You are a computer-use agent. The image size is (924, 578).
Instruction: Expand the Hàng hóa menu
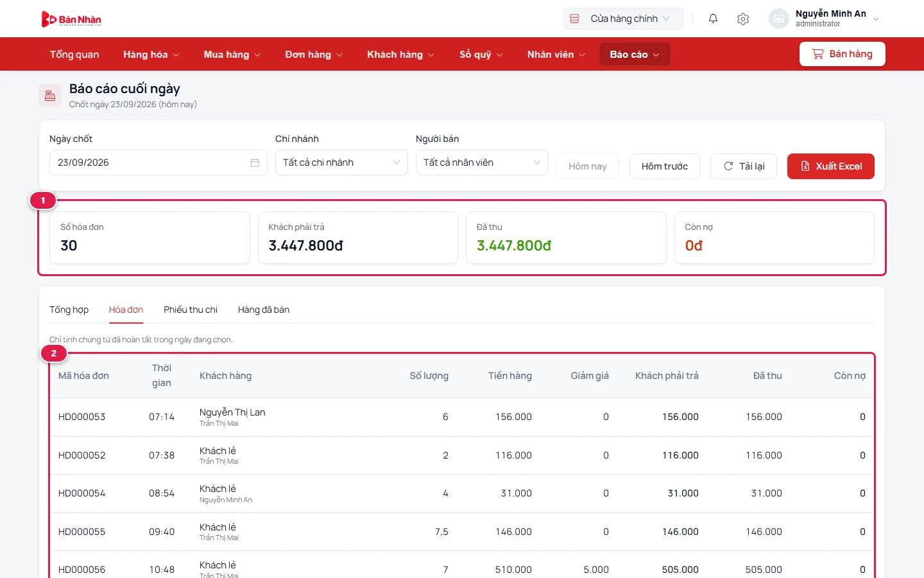click(x=151, y=55)
